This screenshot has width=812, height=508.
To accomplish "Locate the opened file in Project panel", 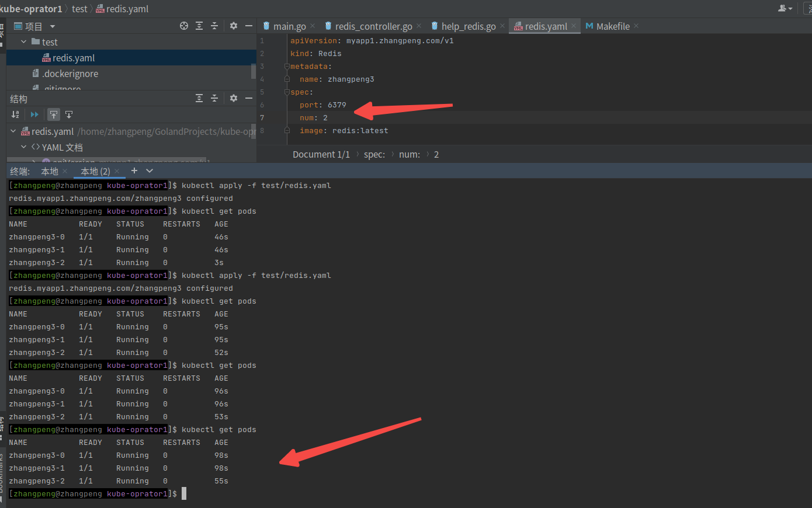I will 184,26.
